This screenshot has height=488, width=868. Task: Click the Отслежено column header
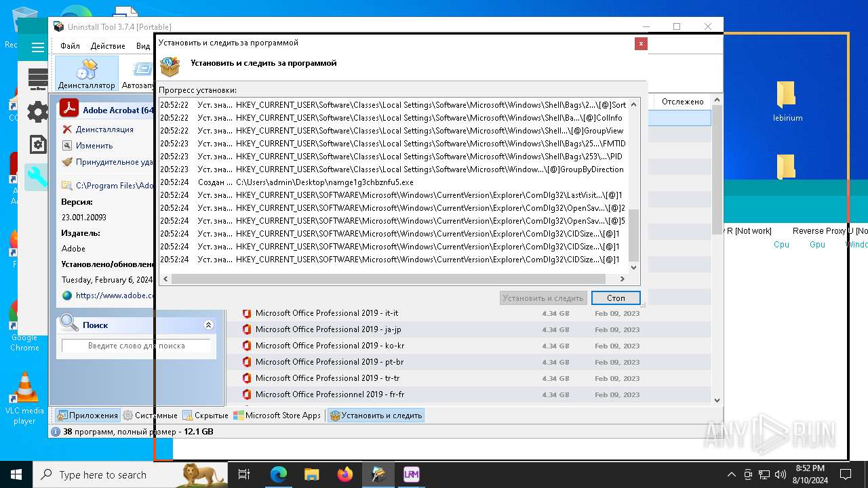[x=683, y=102]
